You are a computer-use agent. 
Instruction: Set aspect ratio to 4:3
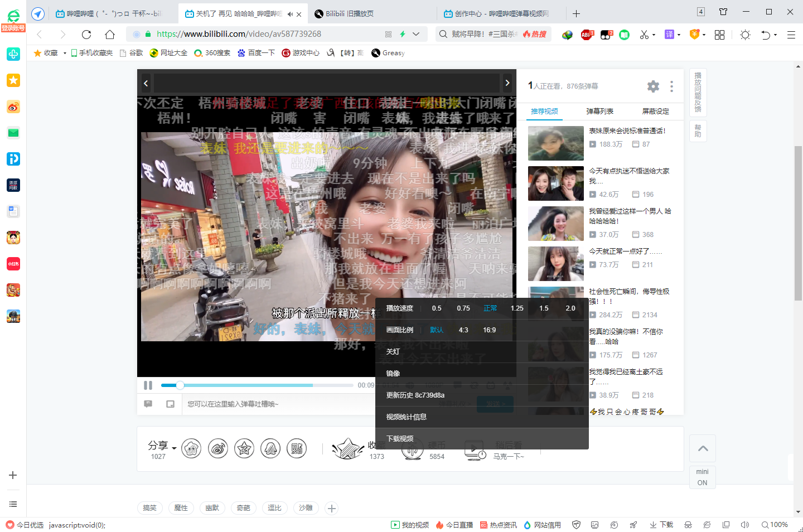[x=463, y=330]
